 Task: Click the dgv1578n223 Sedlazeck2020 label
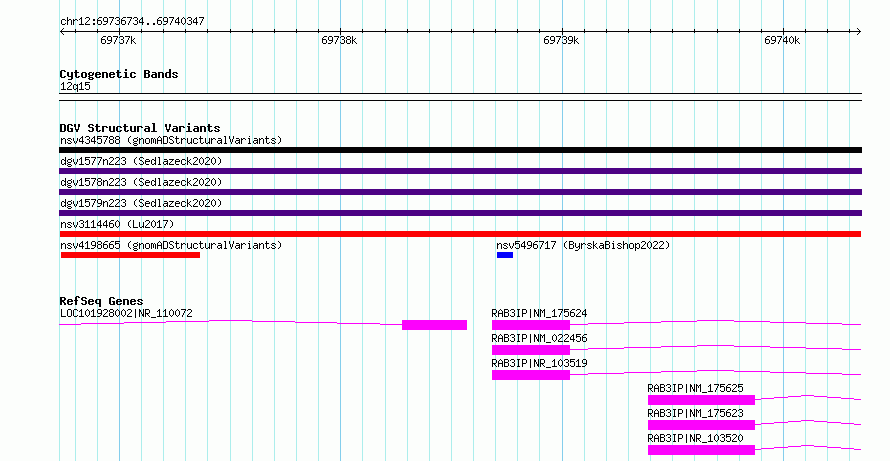[x=141, y=182]
